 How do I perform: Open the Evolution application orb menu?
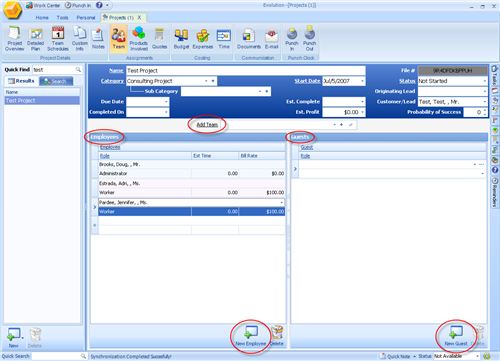click(13, 9)
